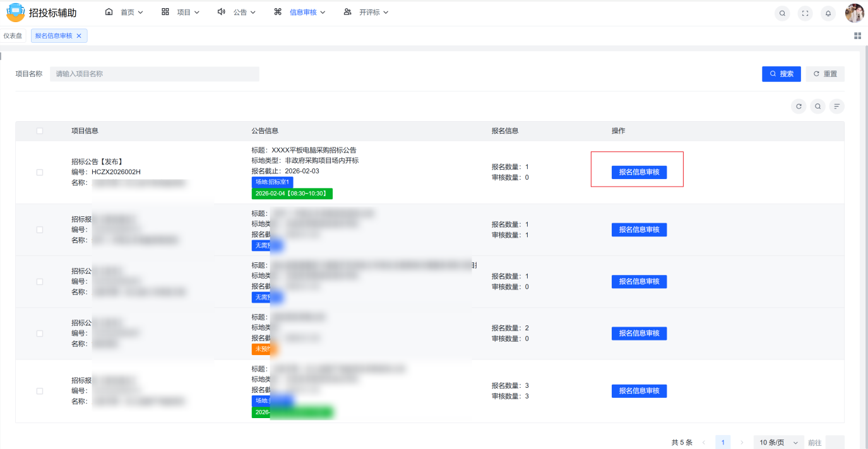Expand the 开评标 navigation menu
Viewport: 868px width, 449px height.
point(366,12)
